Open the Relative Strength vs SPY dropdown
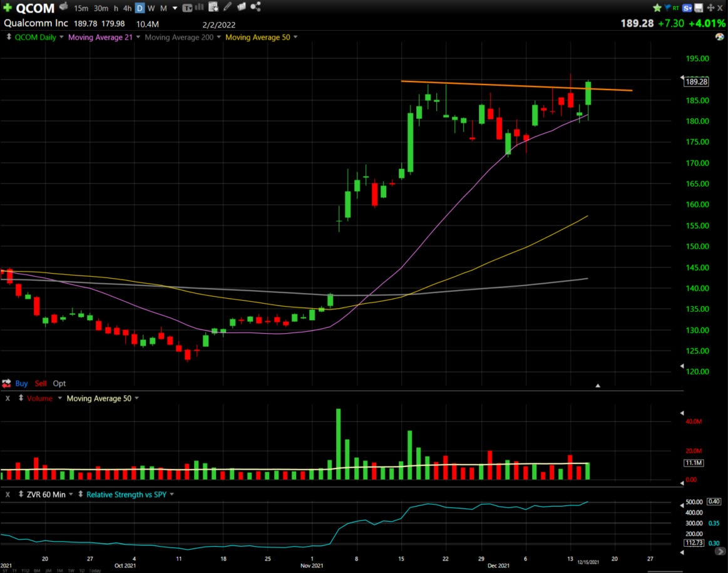The height and width of the screenshot is (573, 728). click(172, 495)
